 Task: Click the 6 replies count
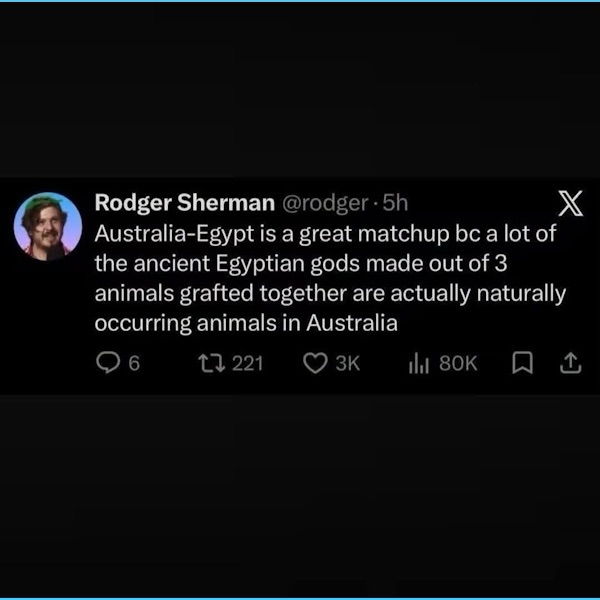click(x=134, y=363)
